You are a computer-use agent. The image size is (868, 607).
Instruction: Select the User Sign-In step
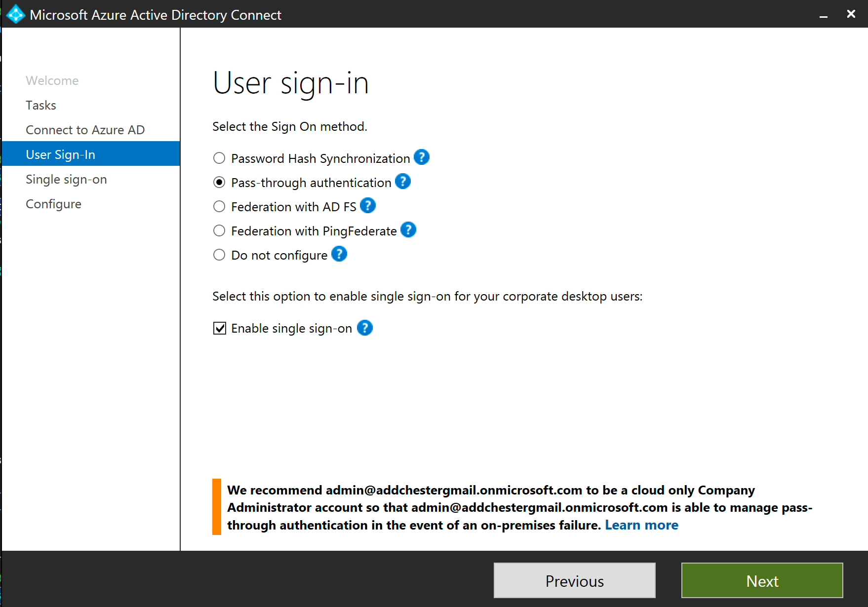click(91, 153)
